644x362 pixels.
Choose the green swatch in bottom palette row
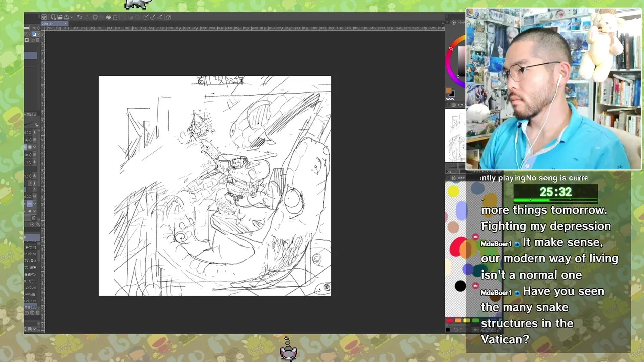pyautogui.click(x=475, y=320)
